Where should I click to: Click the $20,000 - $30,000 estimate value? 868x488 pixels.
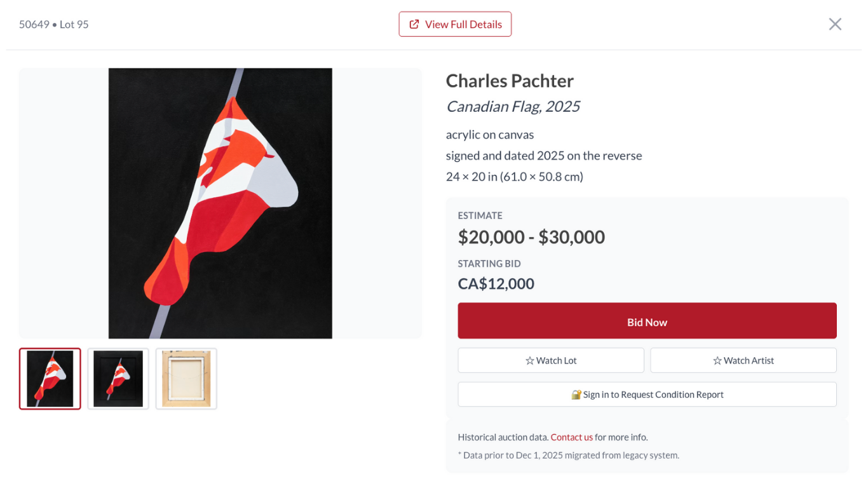coord(531,237)
